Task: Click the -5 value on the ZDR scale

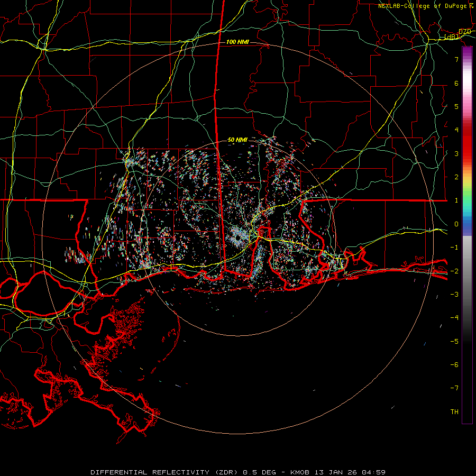Action: tap(454, 342)
